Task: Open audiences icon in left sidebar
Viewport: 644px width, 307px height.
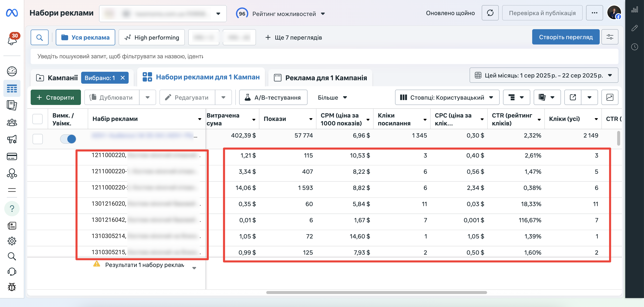Action: pos(12,122)
